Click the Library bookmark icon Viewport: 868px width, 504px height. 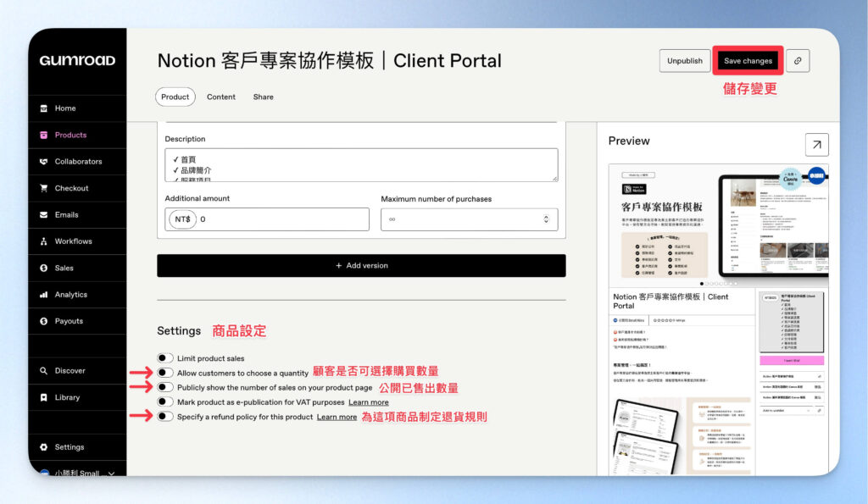tap(44, 397)
